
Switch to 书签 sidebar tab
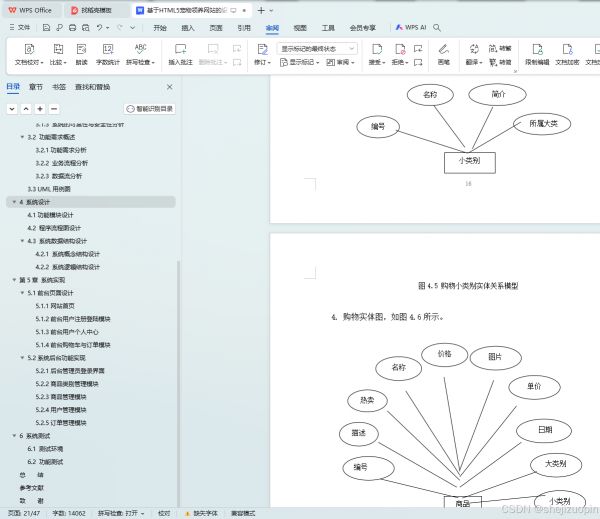(59, 87)
